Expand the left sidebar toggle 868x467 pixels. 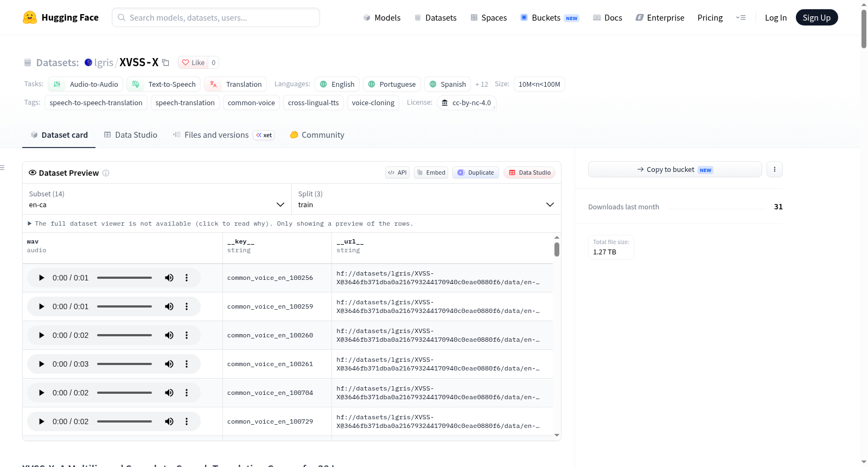pyautogui.click(x=2, y=168)
